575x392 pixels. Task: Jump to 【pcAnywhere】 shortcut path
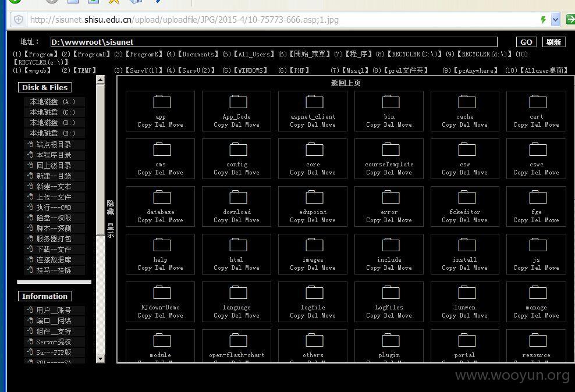pyautogui.click(x=475, y=70)
